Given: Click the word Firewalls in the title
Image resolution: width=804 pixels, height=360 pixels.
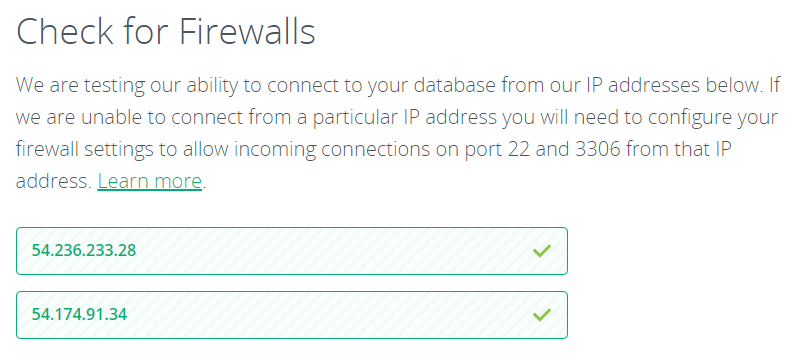Looking at the screenshot, I should coord(247,31).
